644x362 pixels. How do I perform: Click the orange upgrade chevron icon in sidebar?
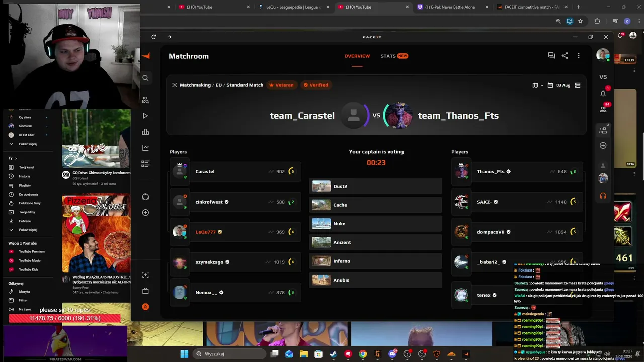pyautogui.click(x=145, y=307)
